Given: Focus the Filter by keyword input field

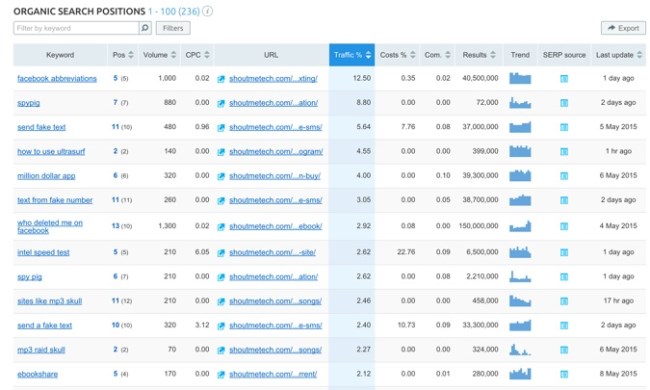Looking at the screenshot, I should (x=76, y=28).
